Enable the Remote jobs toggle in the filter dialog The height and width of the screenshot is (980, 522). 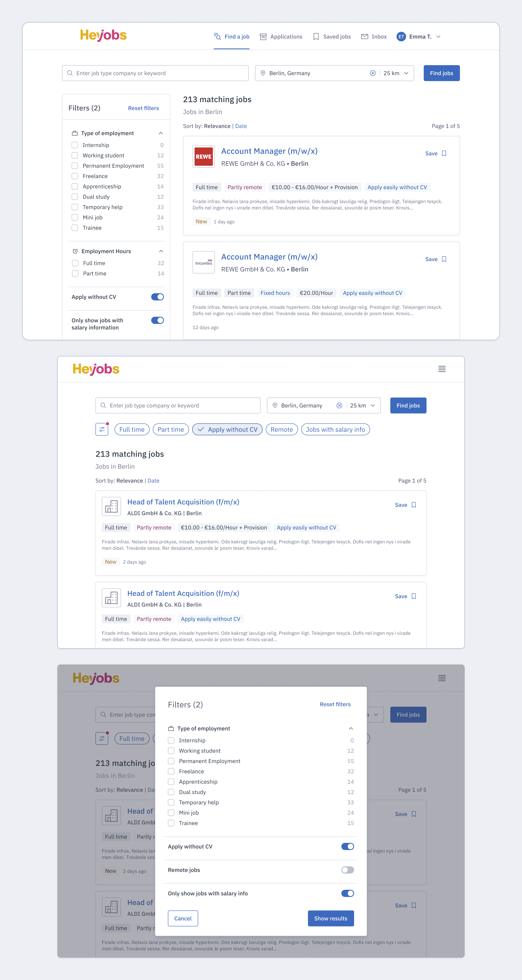[x=347, y=870]
